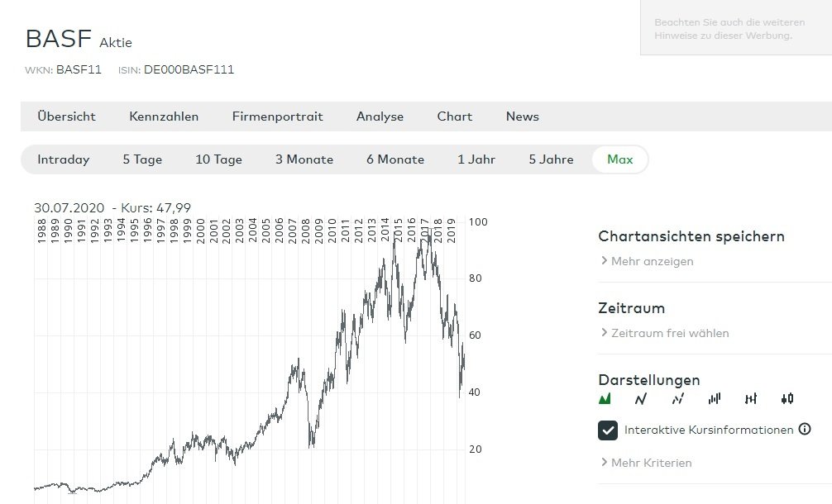
Task: Open the Kennzahlen tab
Action: point(164,116)
